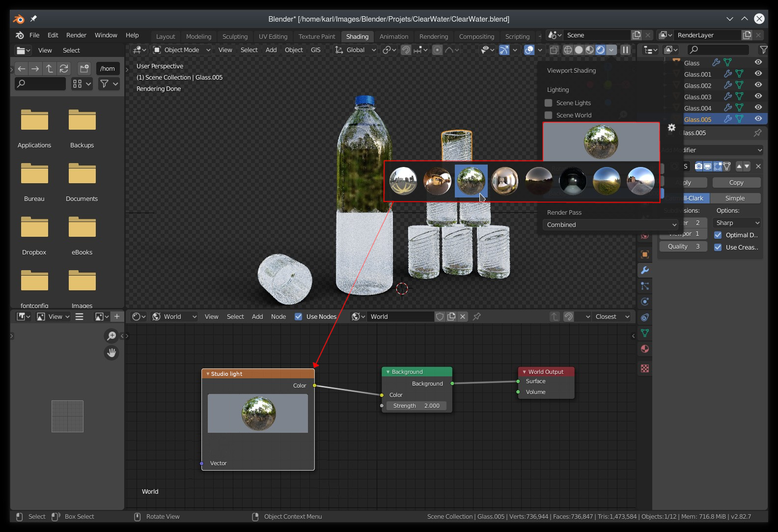The width and height of the screenshot is (778, 532).
Task: Toggle X-ray view in viewport header
Action: [554, 50]
